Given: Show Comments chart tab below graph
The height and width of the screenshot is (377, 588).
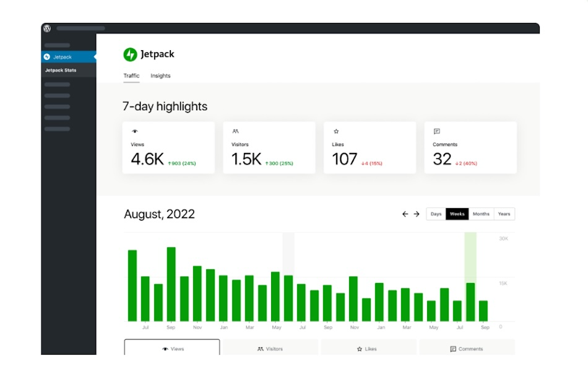Looking at the screenshot, I should coord(467,347).
